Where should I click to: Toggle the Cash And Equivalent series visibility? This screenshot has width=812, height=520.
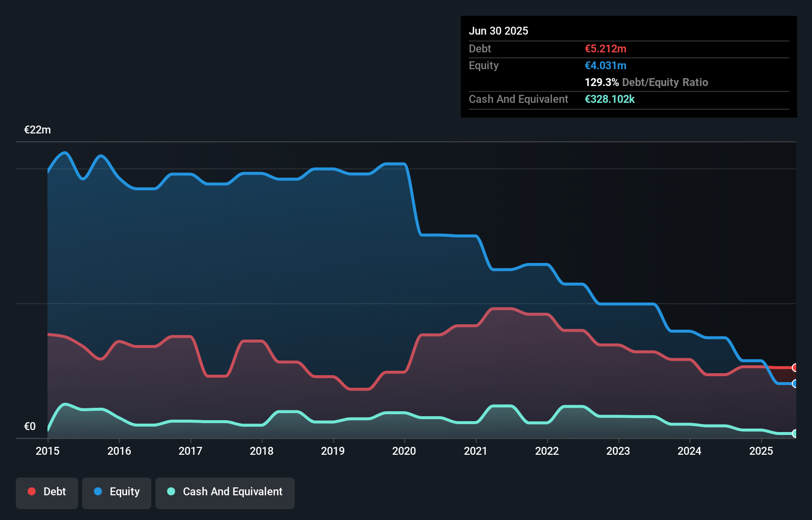(x=225, y=492)
